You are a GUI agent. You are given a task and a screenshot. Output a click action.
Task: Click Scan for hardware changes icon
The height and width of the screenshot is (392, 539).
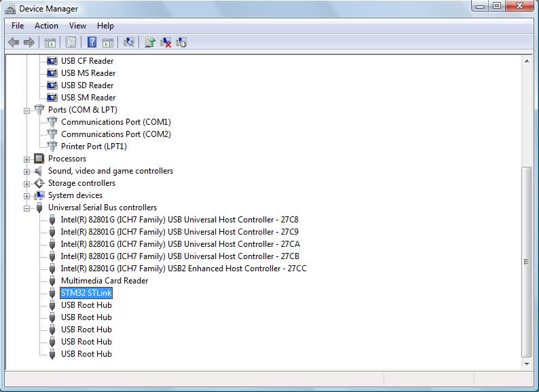(129, 42)
